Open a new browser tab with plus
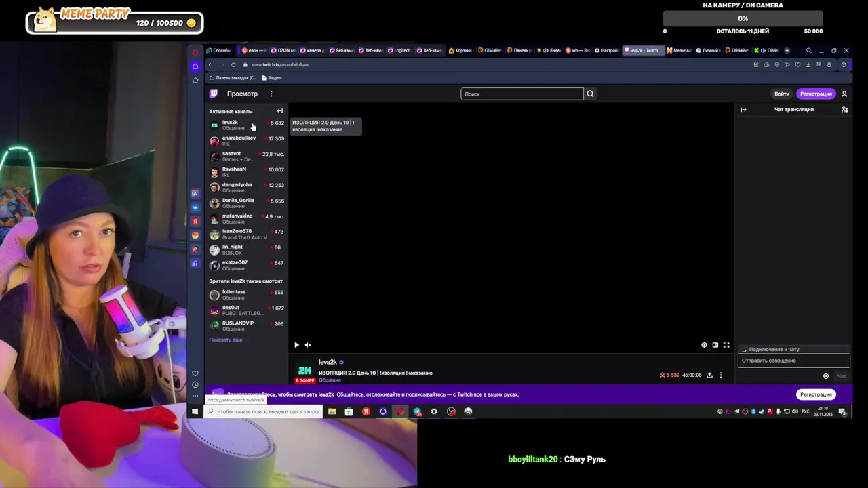This screenshot has width=868, height=488. click(787, 50)
